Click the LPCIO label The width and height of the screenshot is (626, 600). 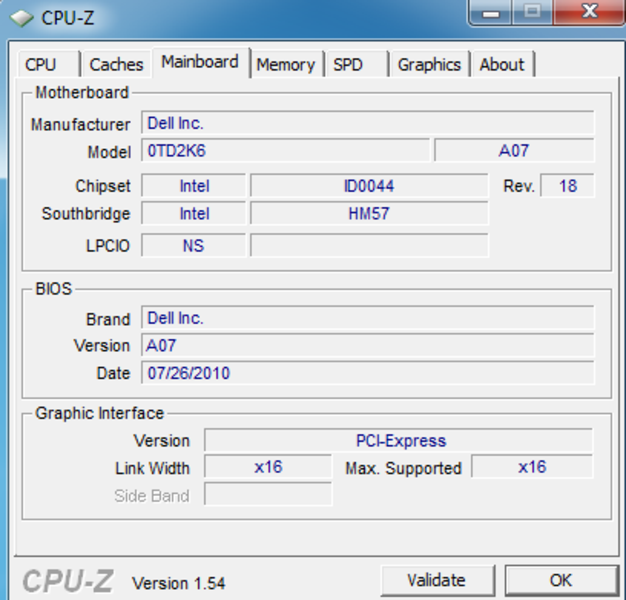pyautogui.click(x=108, y=246)
